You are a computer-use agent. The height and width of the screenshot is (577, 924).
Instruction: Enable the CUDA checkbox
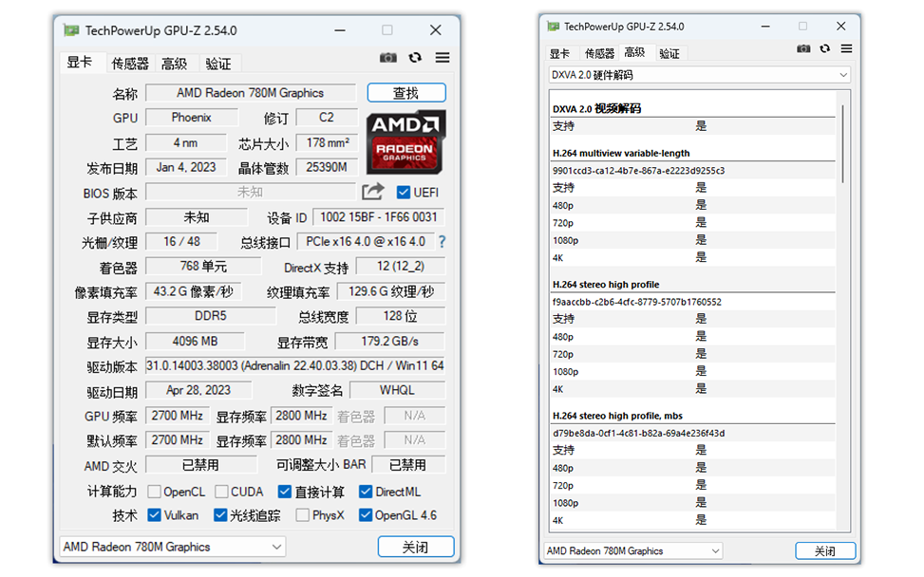click(221, 491)
